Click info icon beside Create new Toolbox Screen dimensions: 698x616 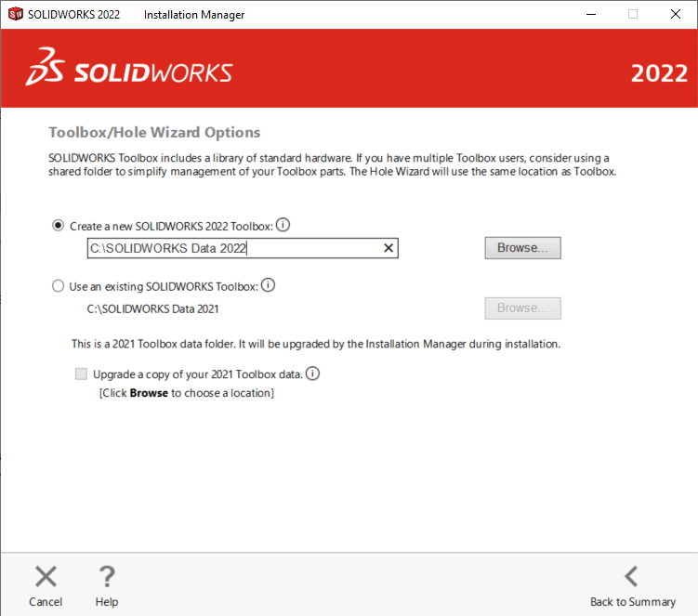(x=283, y=225)
